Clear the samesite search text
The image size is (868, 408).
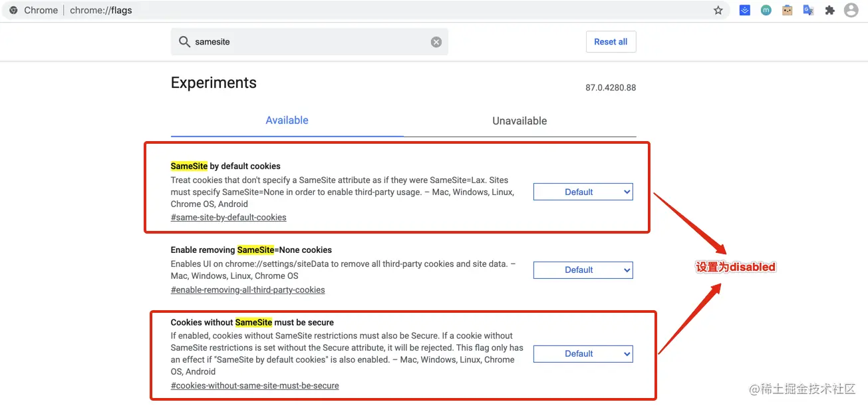tap(436, 42)
